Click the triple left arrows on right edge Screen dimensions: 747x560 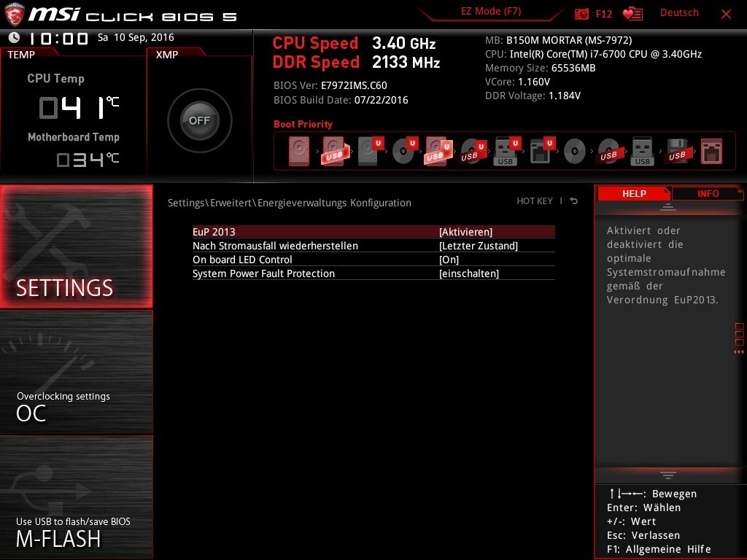click(x=739, y=352)
